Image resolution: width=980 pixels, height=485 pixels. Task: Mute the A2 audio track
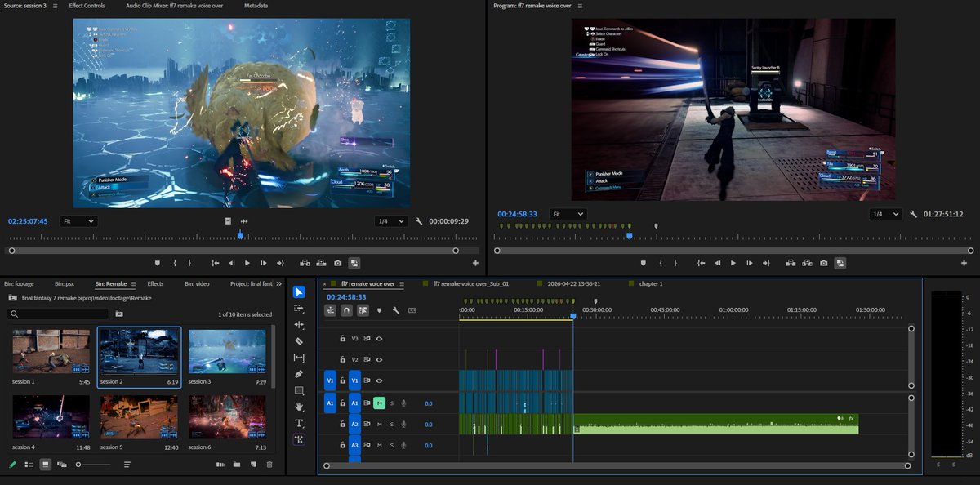click(379, 425)
